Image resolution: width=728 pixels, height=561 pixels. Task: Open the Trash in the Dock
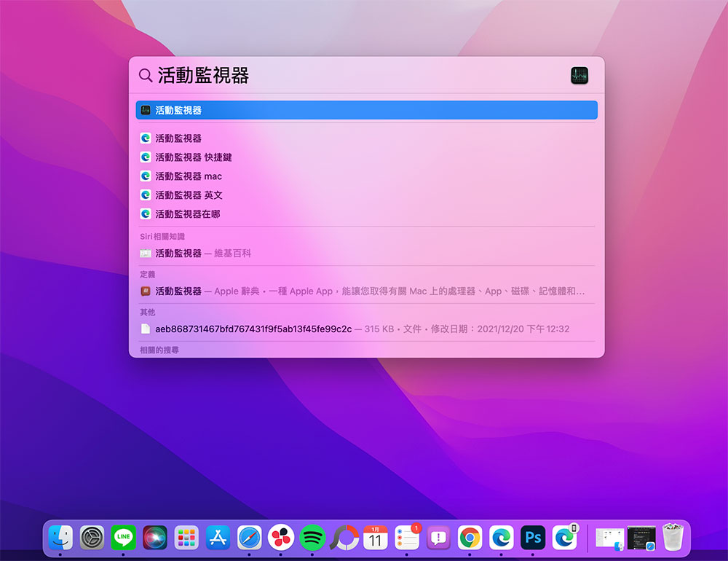pos(673,537)
